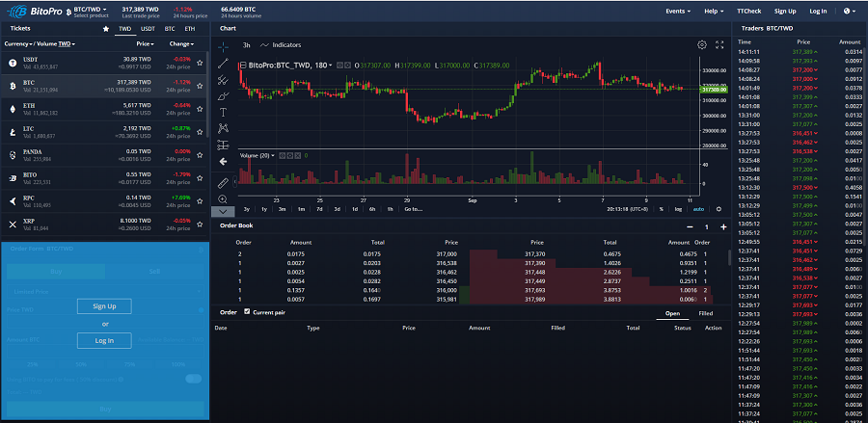This screenshot has width=868, height=423.
Task: Collapse chart legend toggle box icon
Action: 242,66
